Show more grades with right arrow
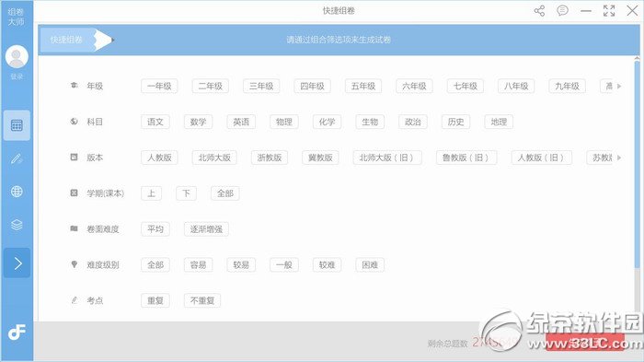 [619, 86]
